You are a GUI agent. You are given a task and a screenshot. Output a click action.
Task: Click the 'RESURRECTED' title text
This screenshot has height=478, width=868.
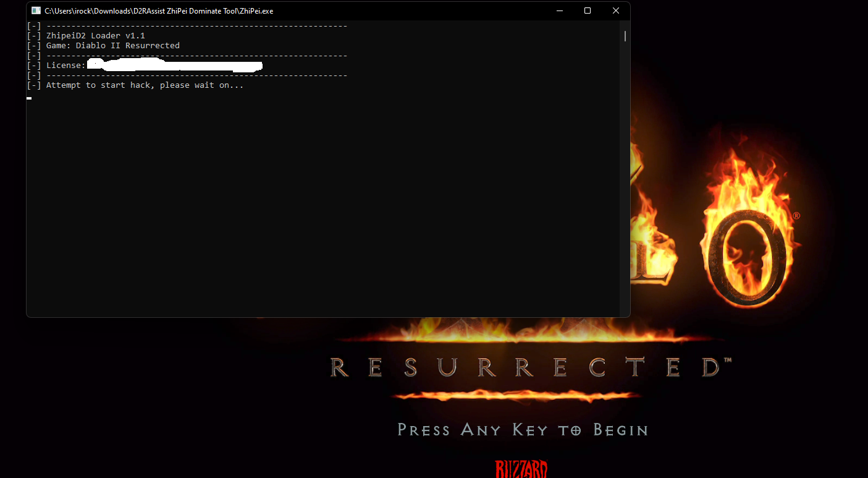(x=524, y=368)
